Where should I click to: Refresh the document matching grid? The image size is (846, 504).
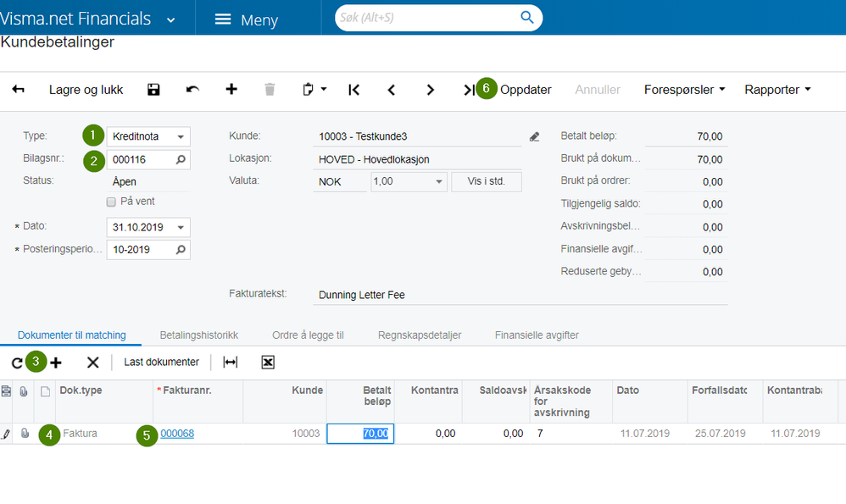[17, 363]
